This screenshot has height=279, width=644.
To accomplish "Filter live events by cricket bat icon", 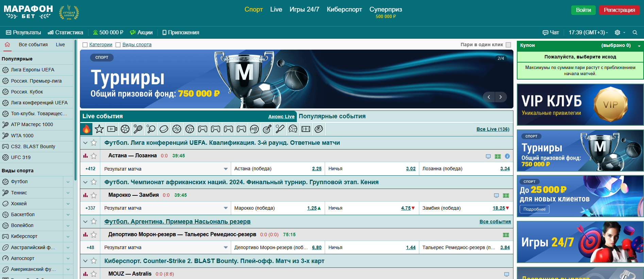I will click(280, 129).
